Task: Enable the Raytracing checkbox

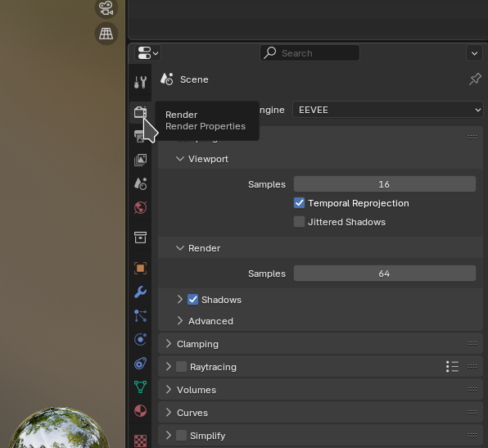Action: point(182,367)
